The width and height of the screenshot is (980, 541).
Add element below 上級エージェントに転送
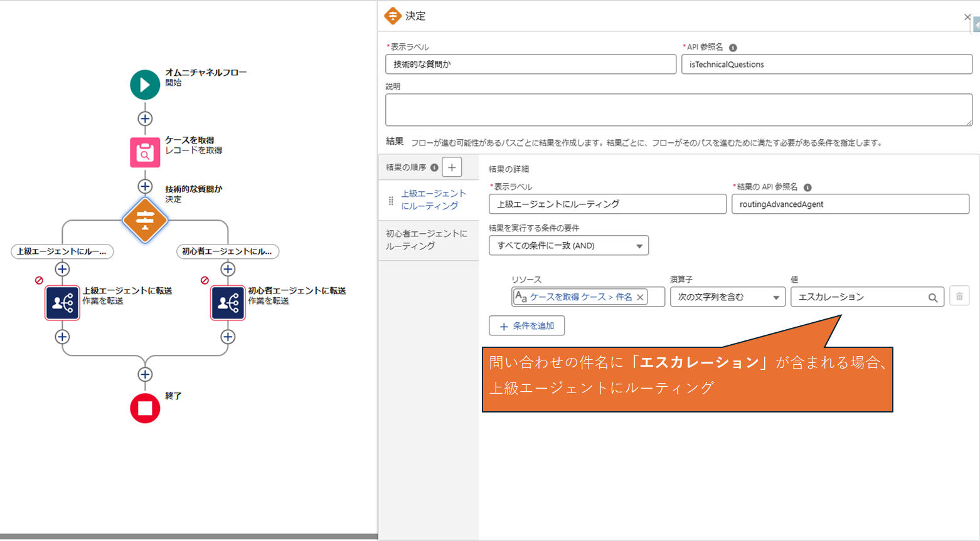[x=62, y=337]
